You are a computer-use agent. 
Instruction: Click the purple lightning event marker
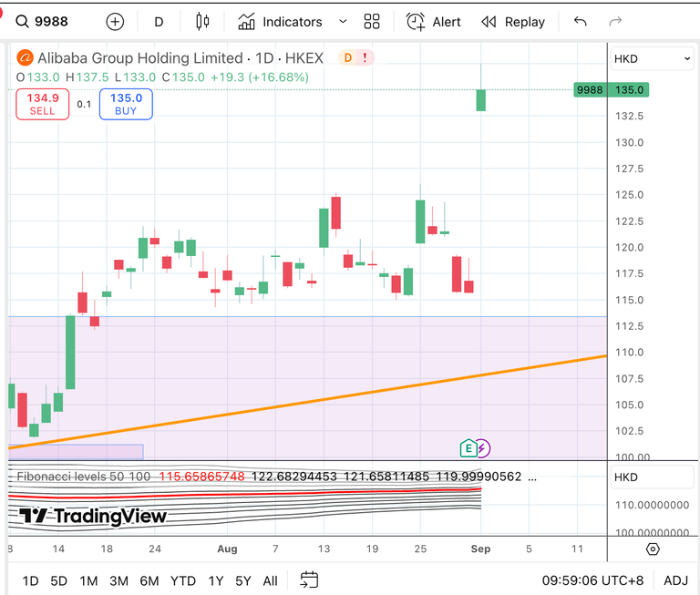tap(482, 448)
